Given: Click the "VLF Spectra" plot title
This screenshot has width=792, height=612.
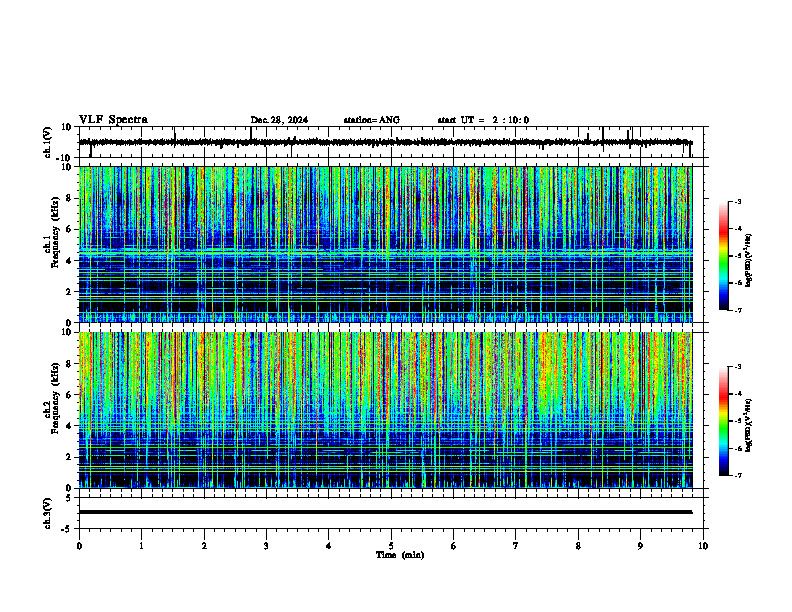Looking at the screenshot, I should tap(113, 120).
